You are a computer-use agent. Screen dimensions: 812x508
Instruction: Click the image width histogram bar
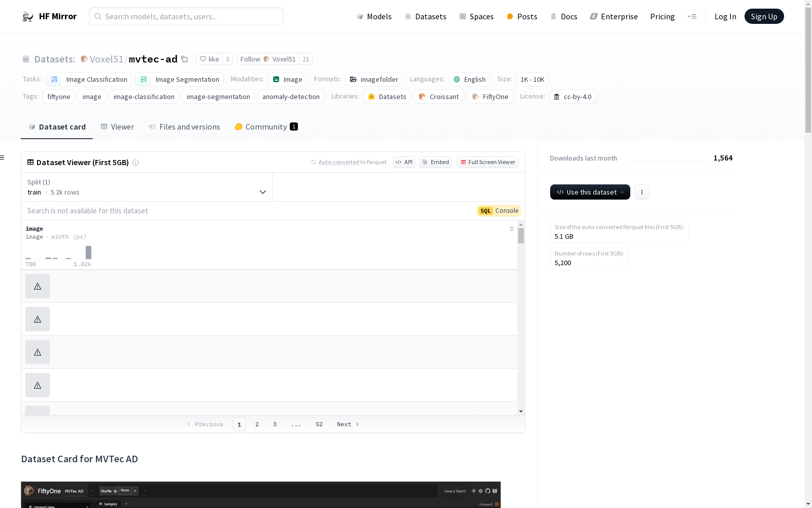(x=88, y=252)
